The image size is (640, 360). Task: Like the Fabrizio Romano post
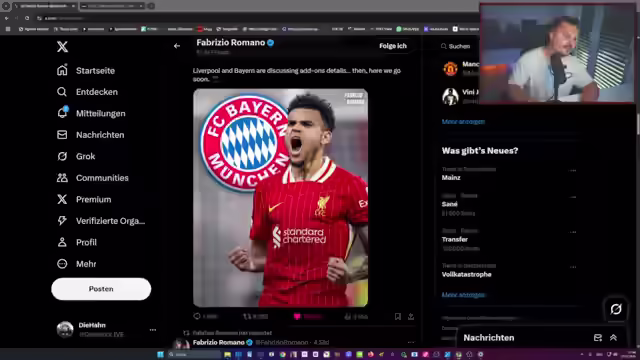click(x=297, y=316)
